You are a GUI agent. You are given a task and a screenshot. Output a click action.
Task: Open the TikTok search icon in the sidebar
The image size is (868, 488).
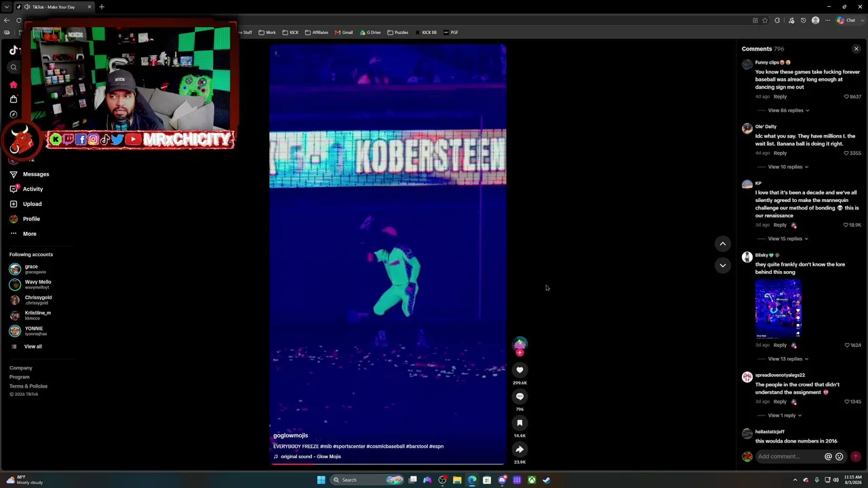(13, 67)
